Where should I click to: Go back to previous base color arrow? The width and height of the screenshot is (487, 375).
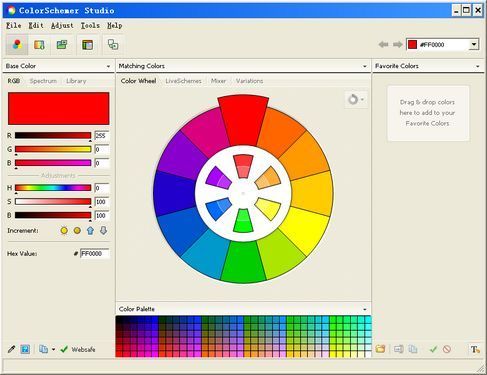[383, 44]
